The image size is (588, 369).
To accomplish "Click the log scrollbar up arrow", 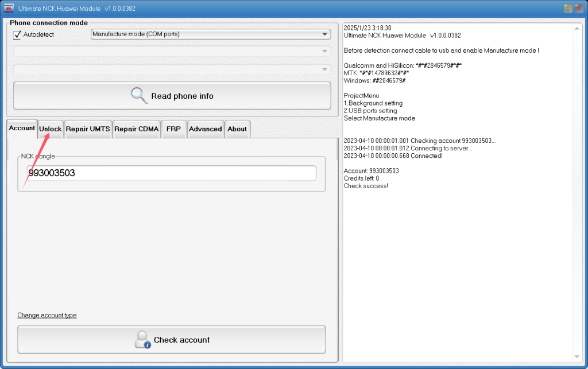I will [577, 29].
